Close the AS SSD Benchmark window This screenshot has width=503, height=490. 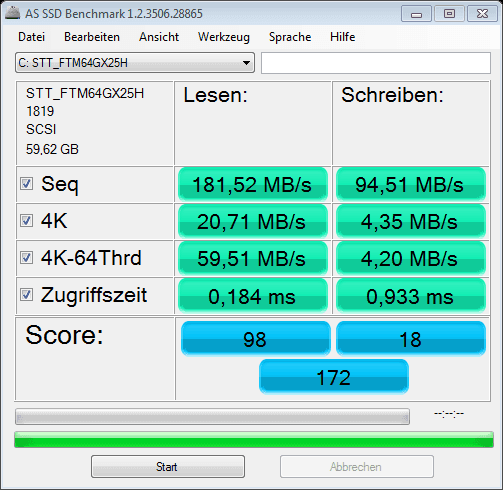click(482, 14)
